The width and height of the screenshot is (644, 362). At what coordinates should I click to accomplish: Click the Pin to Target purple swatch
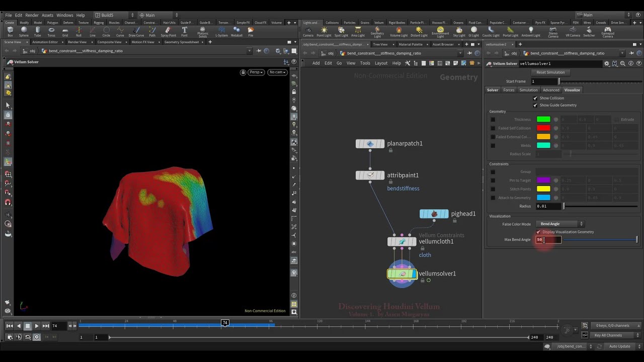(543, 180)
